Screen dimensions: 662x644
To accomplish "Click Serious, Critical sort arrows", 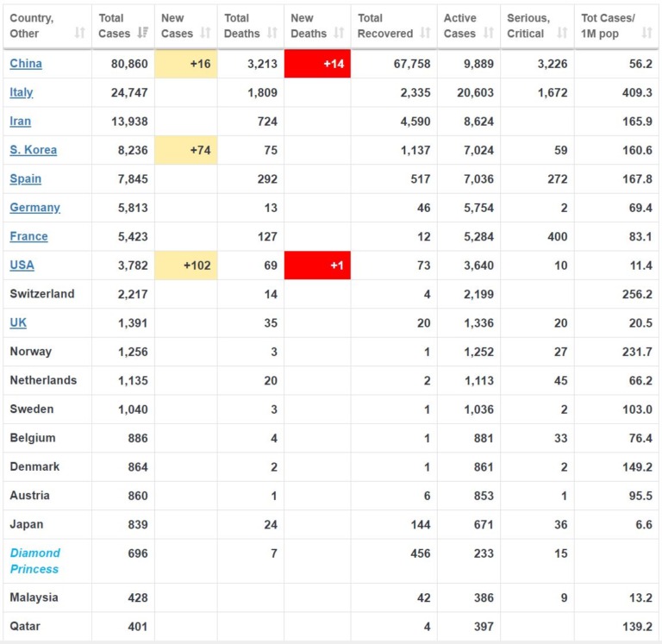I will (562, 33).
